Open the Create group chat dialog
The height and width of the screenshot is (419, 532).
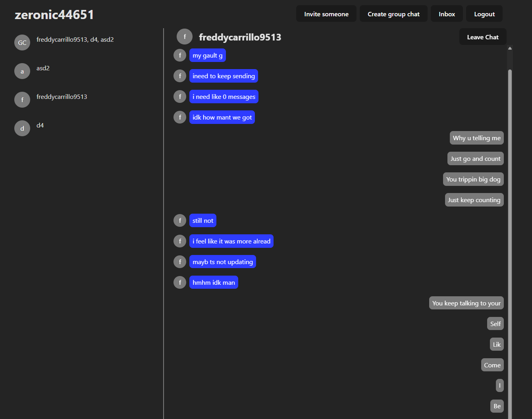coord(393,14)
